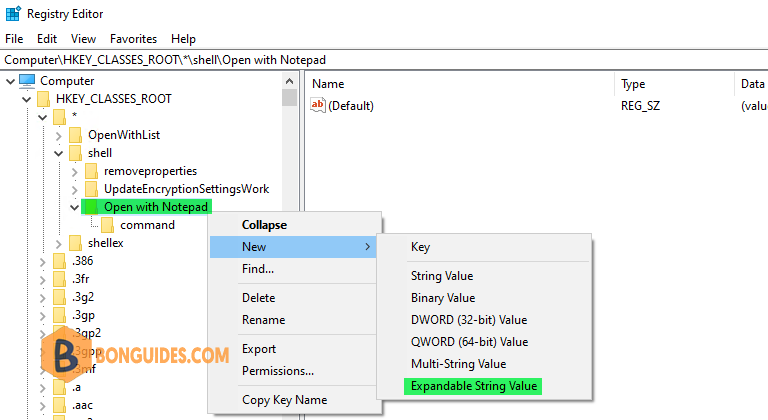
Task: Open the View menu
Action: [x=83, y=39]
